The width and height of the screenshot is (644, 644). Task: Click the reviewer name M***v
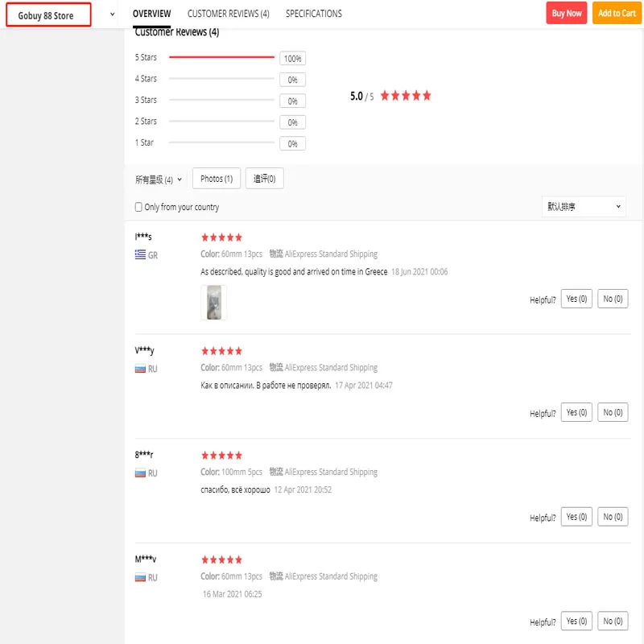146,559
